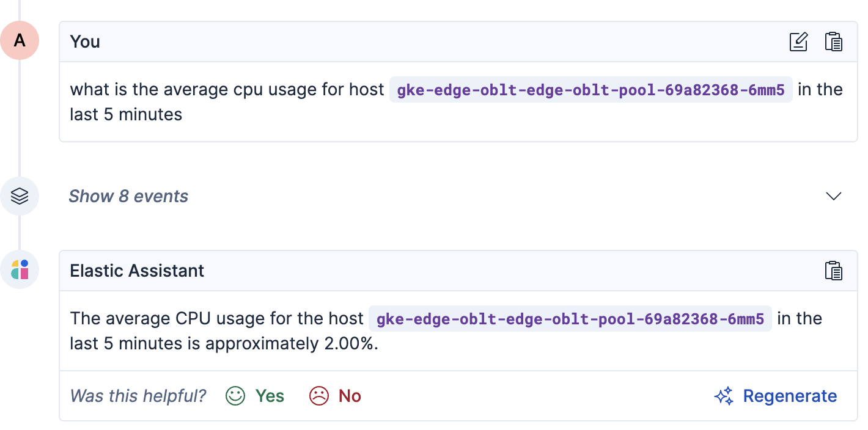Screen dimensions: 868x430
Task: Click the edit pencil icon on your message
Action: pos(798,42)
